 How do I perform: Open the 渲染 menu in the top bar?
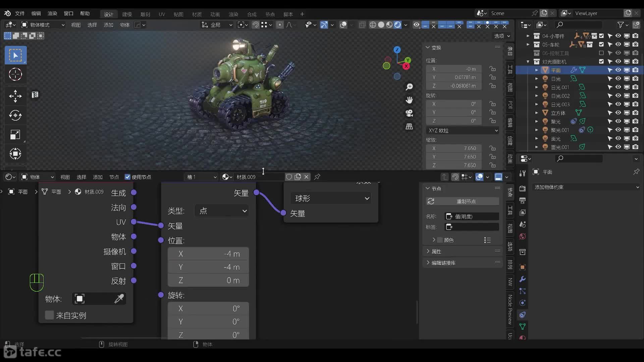[52, 13]
